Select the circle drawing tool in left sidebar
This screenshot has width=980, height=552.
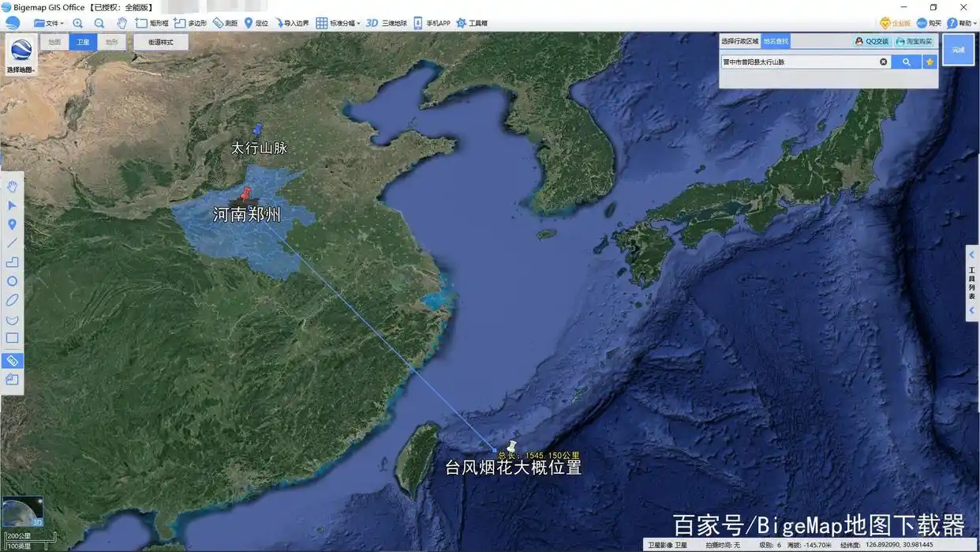[11, 280]
